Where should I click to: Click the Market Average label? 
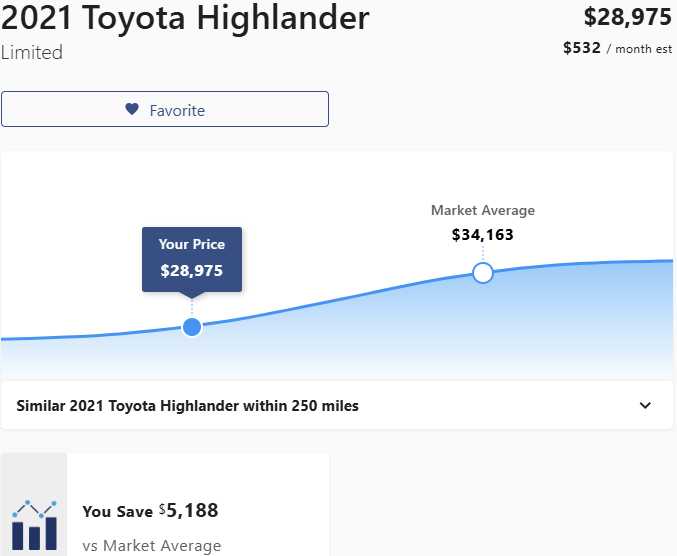coord(483,210)
